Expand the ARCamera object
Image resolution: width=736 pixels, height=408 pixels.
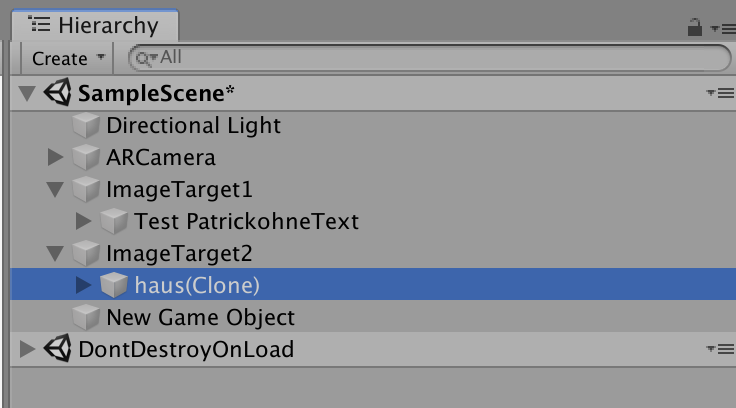tap(55, 158)
